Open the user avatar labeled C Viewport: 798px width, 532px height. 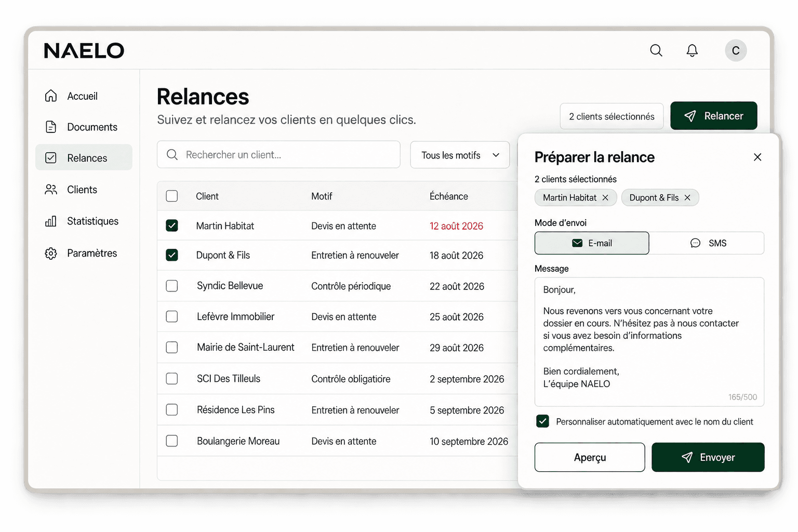point(736,50)
